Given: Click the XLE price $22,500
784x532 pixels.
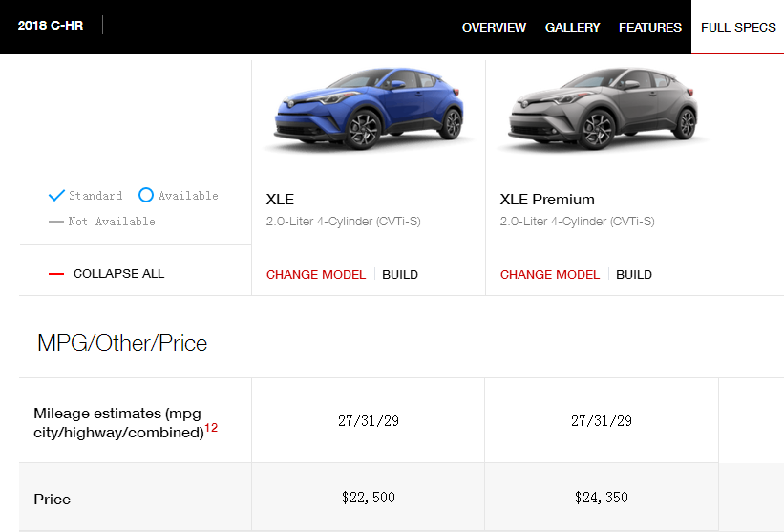Looking at the screenshot, I should click(369, 498).
